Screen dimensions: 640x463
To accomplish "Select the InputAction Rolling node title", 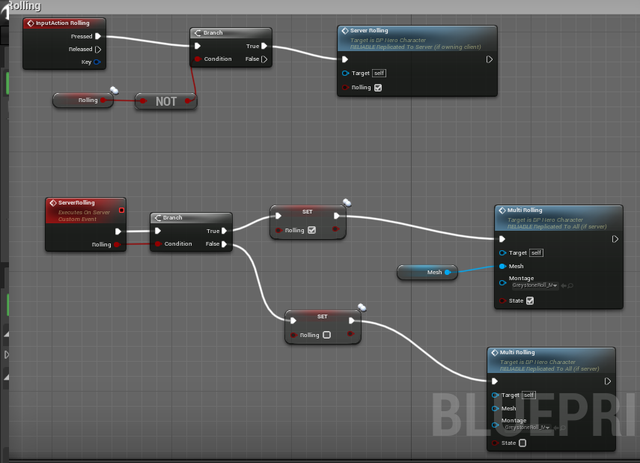I will pyautogui.click(x=62, y=23).
